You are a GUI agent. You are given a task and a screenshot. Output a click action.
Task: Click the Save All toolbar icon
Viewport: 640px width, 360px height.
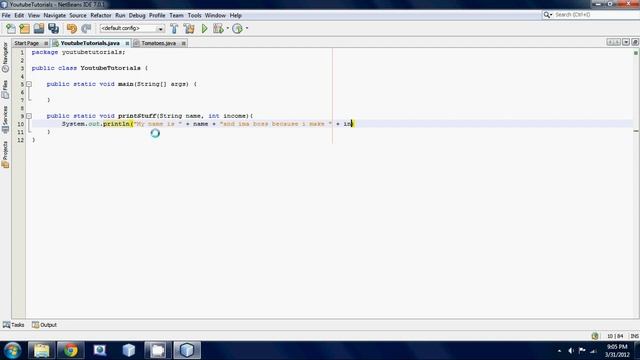click(x=53, y=29)
